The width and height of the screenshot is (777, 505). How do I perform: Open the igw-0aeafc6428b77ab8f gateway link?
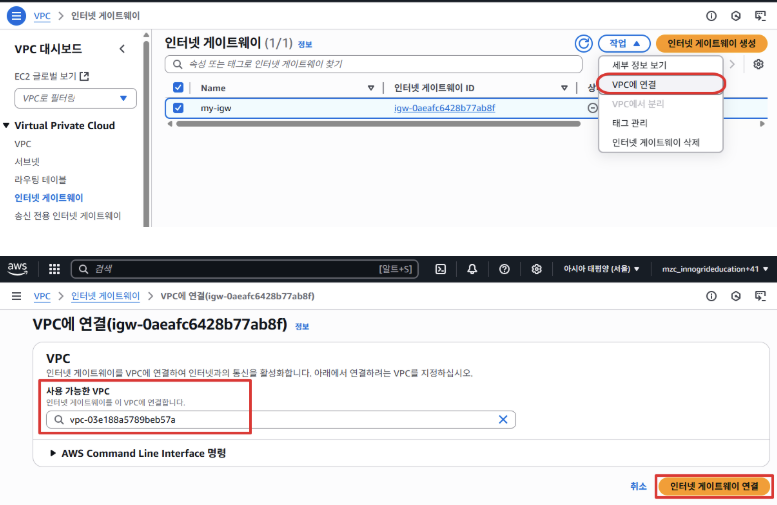444,108
